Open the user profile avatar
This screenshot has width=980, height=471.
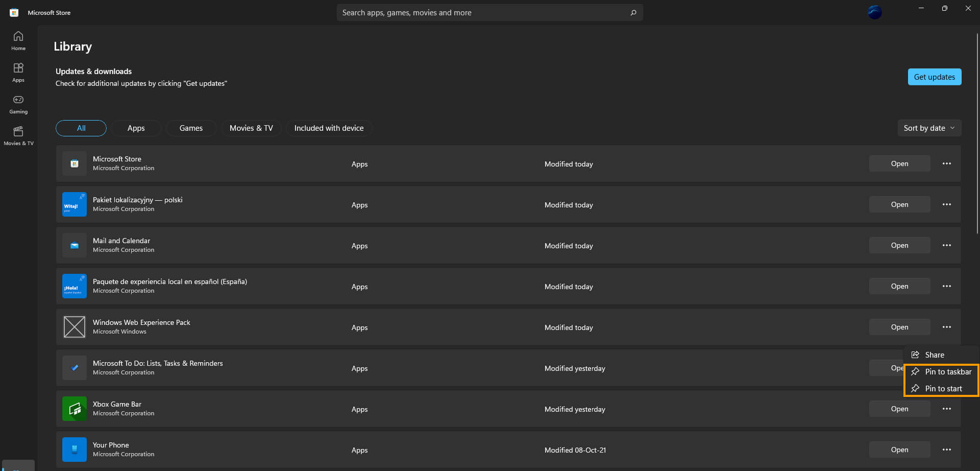pyautogui.click(x=875, y=12)
